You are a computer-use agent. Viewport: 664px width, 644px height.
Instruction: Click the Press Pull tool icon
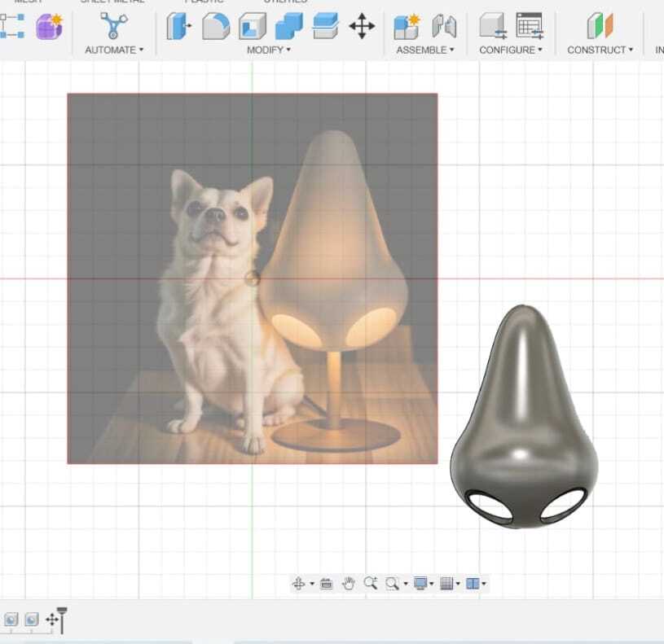point(178,26)
